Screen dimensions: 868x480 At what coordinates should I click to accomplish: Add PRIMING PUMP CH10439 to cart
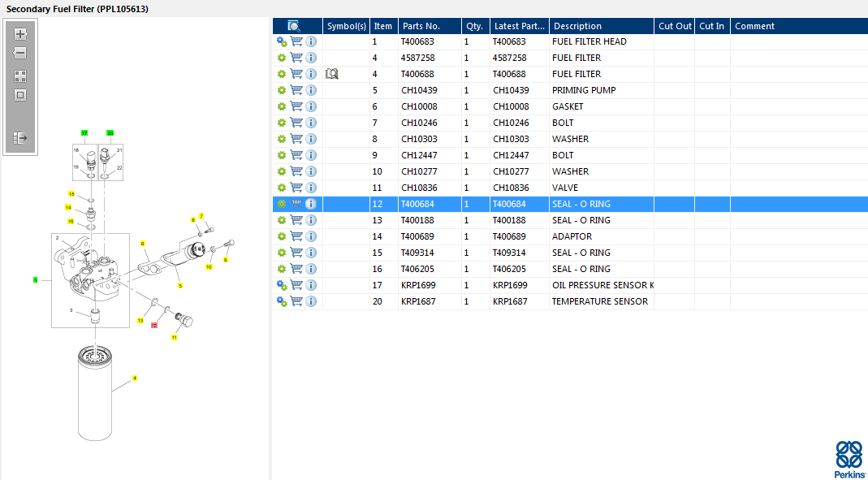coord(296,90)
